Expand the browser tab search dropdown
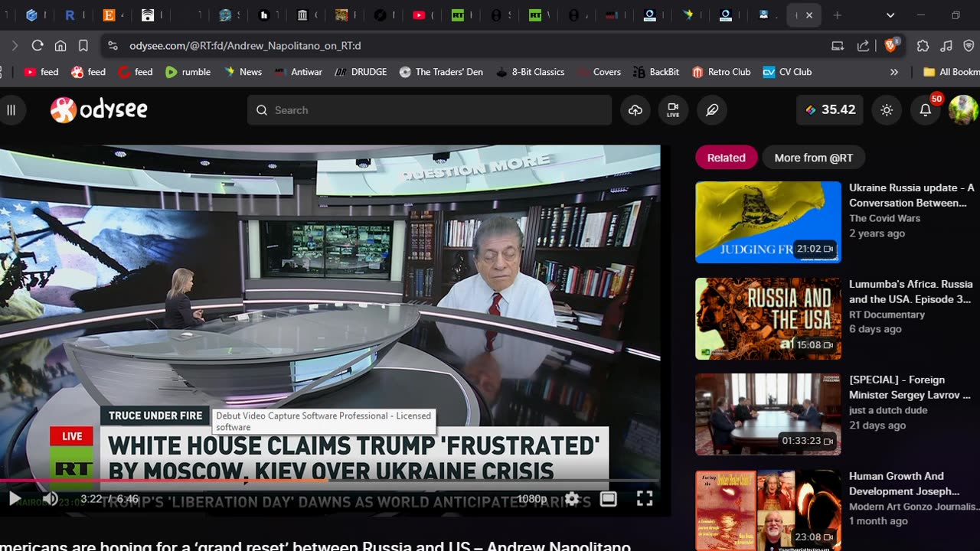Screen dimensions: 980x551 890,15
